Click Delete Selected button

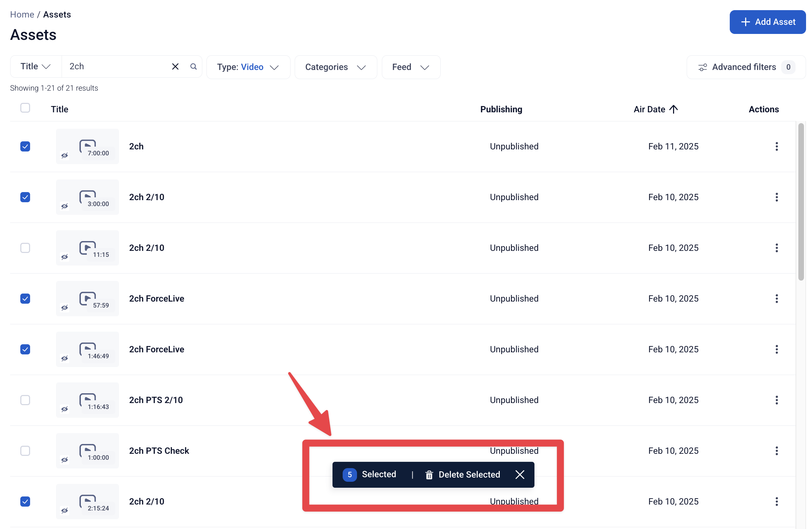462,475
